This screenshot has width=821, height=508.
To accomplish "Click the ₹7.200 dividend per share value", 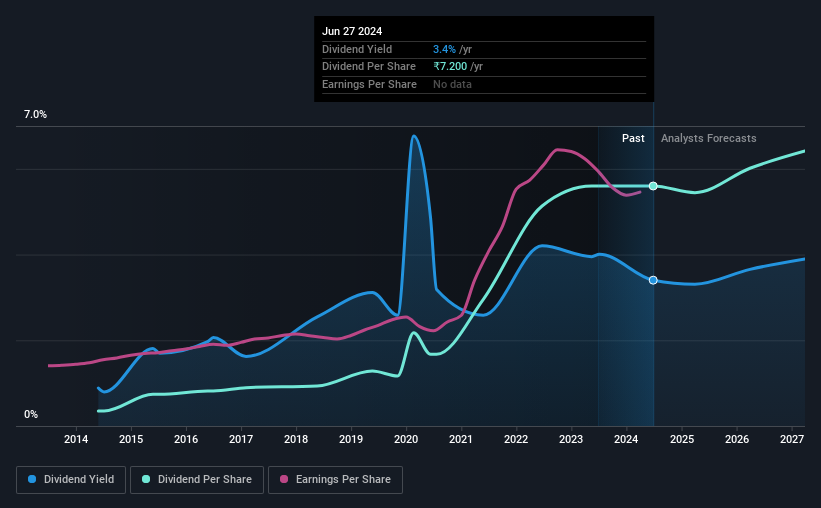I will 450,67.
